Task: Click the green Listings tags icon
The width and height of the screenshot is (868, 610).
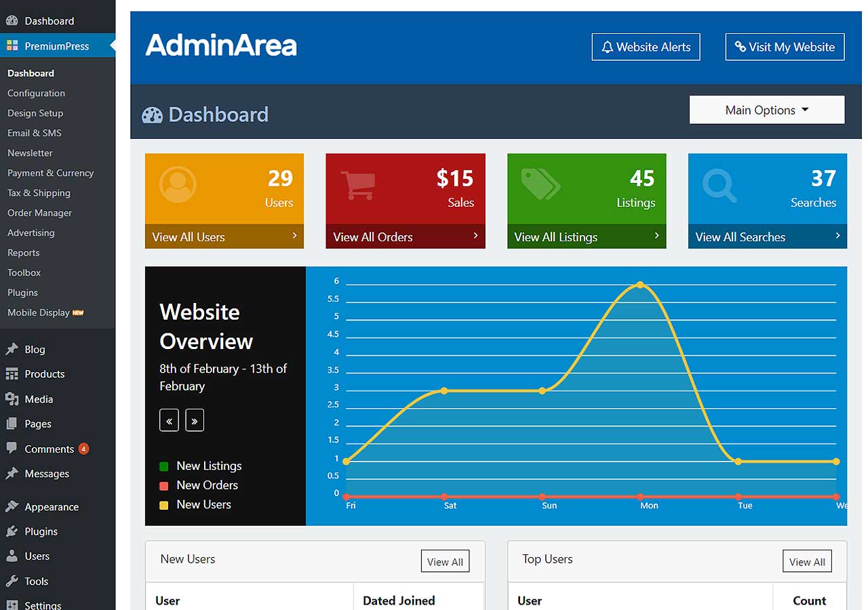Action: click(540, 184)
